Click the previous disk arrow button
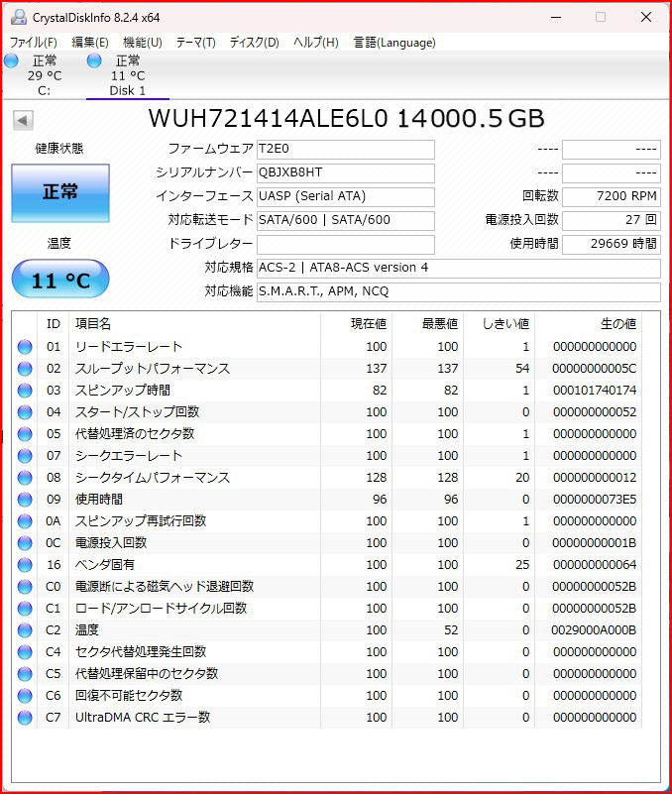672x794 pixels. coord(23,121)
